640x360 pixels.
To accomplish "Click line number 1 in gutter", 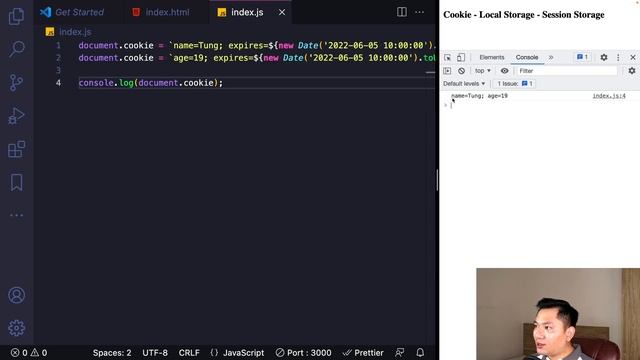I will [58, 45].
